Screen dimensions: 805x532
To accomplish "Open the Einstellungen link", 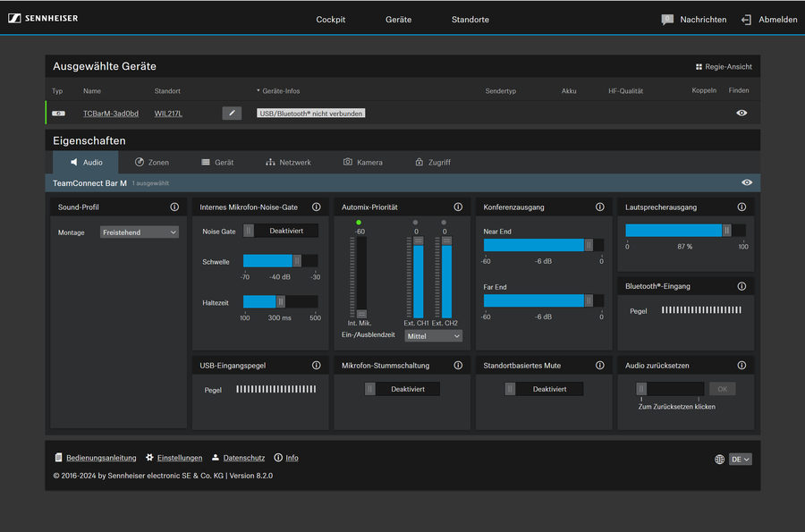I will pos(180,458).
